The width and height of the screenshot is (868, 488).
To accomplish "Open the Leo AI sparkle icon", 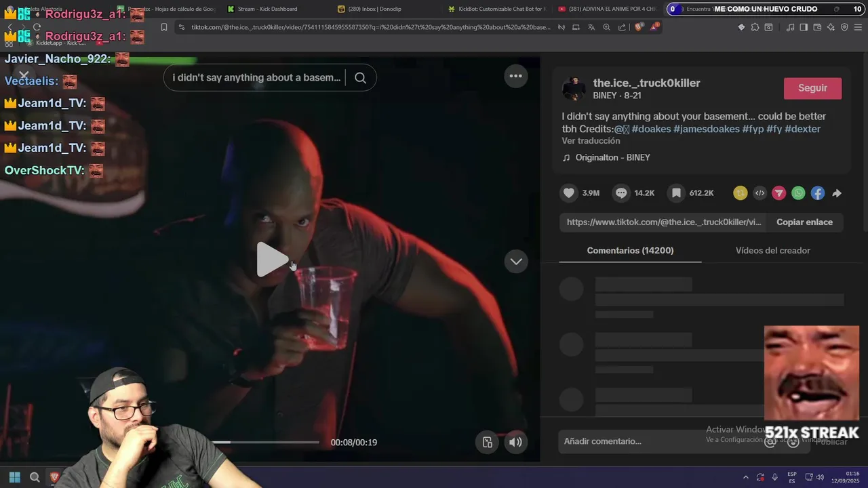I will (x=831, y=27).
